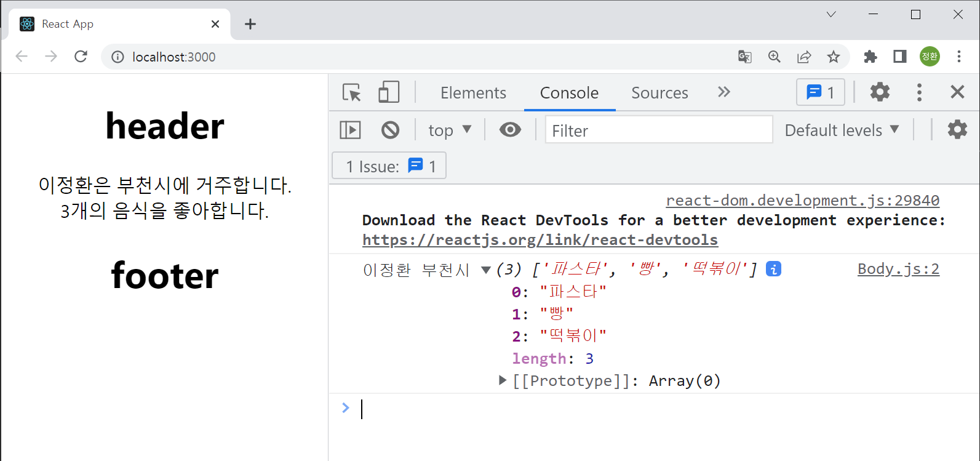Go forward in browser history
Viewport: 980px width, 461px height.
coord(51,57)
